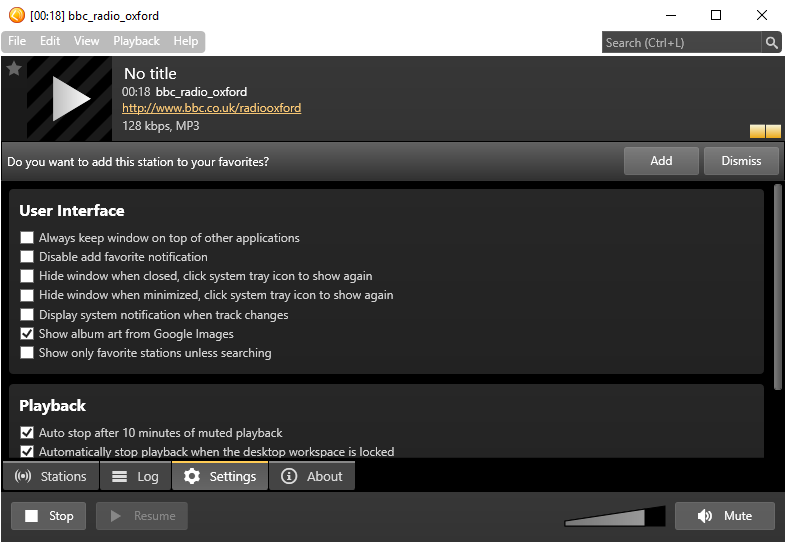Click the Resume button
The image size is (786, 543).
point(142,516)
